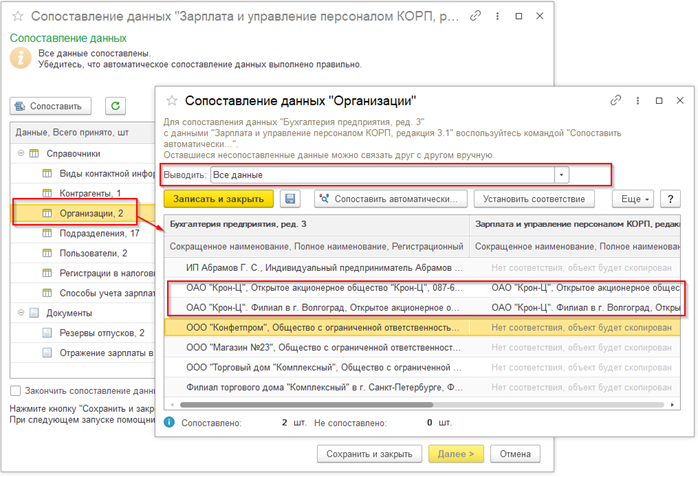Image resolution: width=698 pixels, height=477 pixels.
Task: Click the green refresh icon button
Action: (115, 106)
